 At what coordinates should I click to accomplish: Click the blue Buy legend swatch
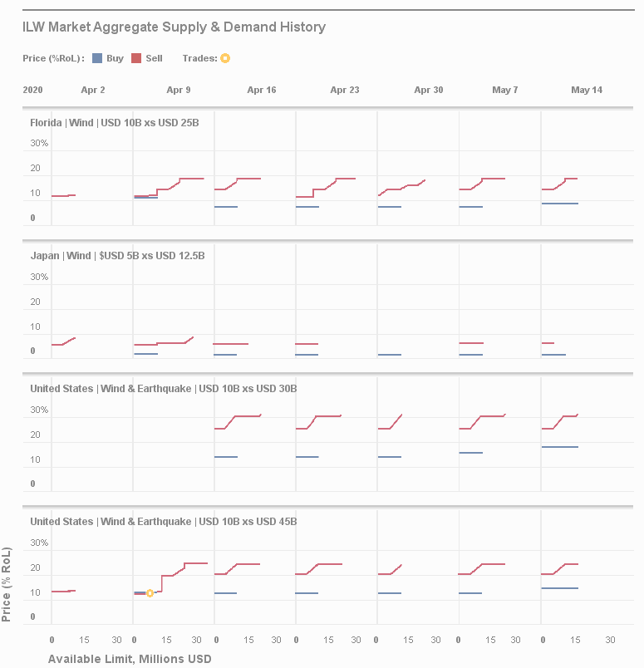click(97, 58)
